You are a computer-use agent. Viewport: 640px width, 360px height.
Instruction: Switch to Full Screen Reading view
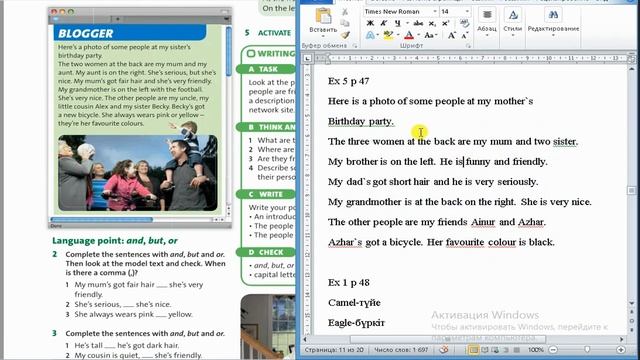tap(484, 350)
